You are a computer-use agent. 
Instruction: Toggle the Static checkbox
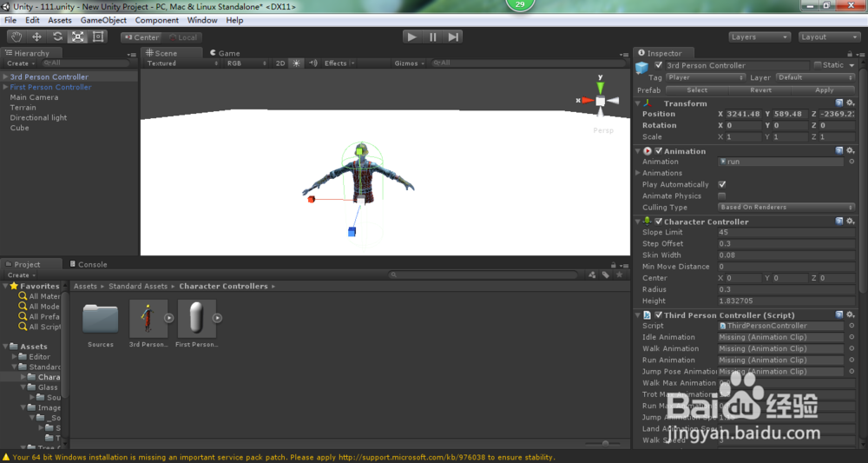[818, 65]
